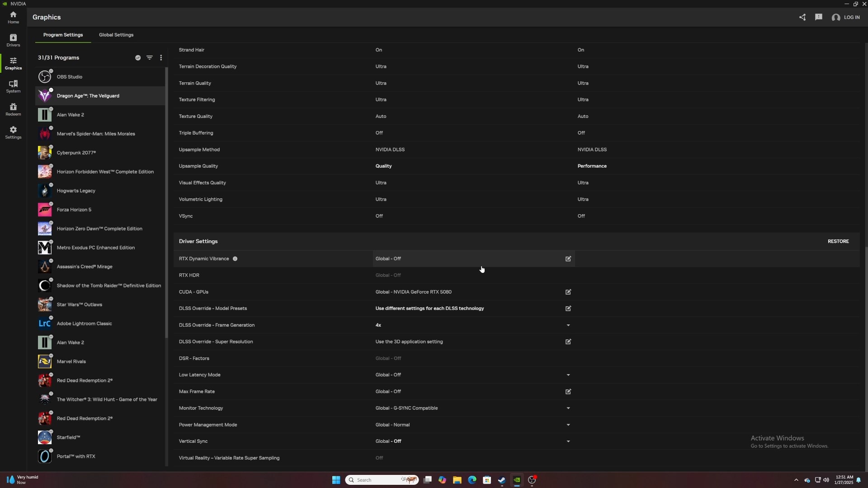
Task: Switch to the Global Settings tab
Action: pos(116,35)
